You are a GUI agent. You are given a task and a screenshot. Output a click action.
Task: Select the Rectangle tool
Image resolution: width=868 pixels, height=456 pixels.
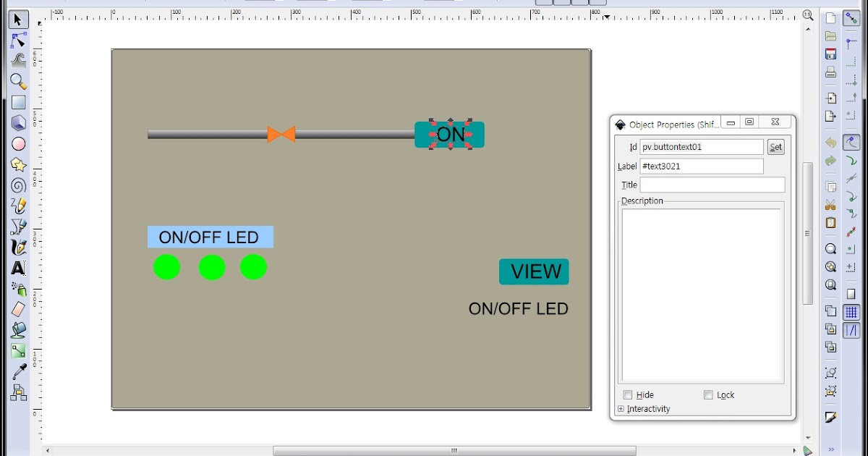pyautogui.click(x=18, y=102)
